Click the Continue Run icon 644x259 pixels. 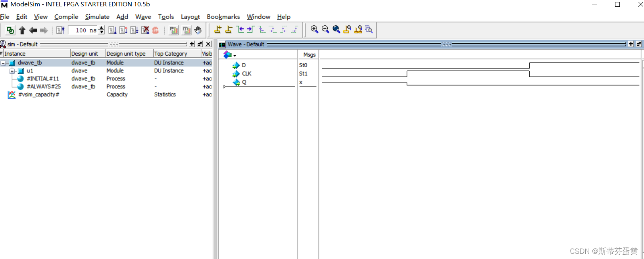(123, 30)
